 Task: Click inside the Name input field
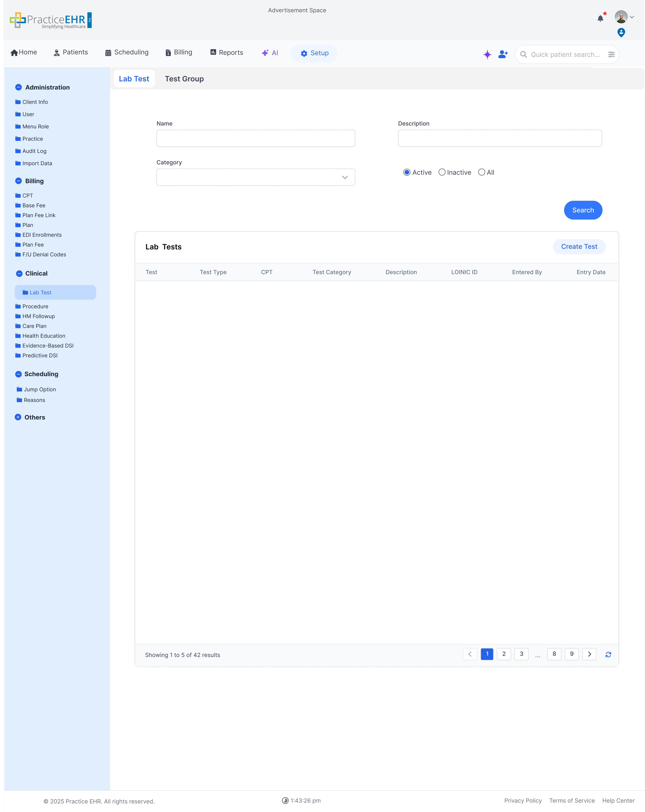pos(255,138)
